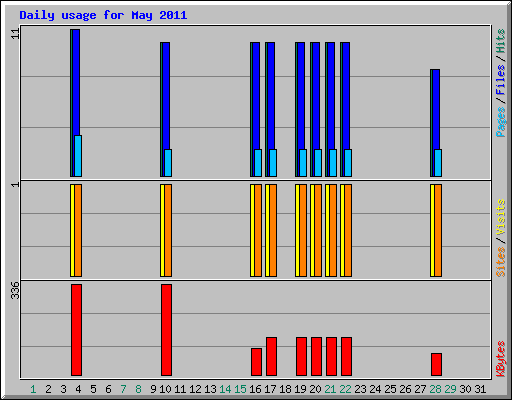Click the 'Daily usage for May 2011' title
This screenshot has width=512, height=400.
[103, 15]
